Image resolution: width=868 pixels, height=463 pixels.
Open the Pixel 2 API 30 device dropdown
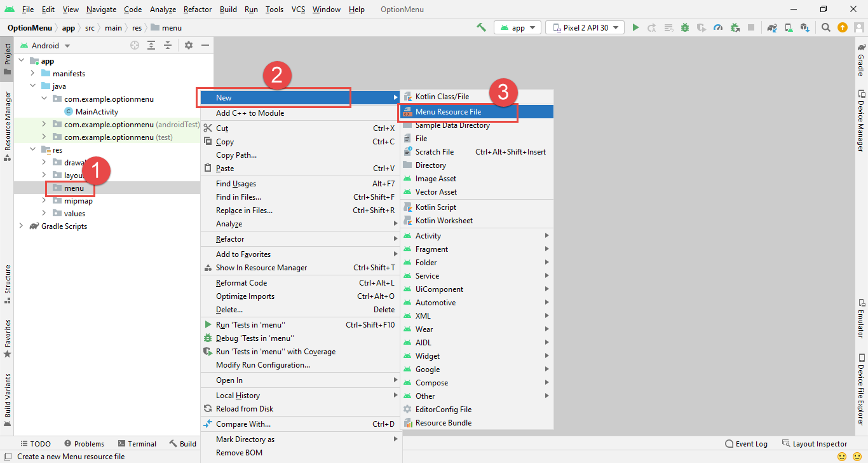585,27
